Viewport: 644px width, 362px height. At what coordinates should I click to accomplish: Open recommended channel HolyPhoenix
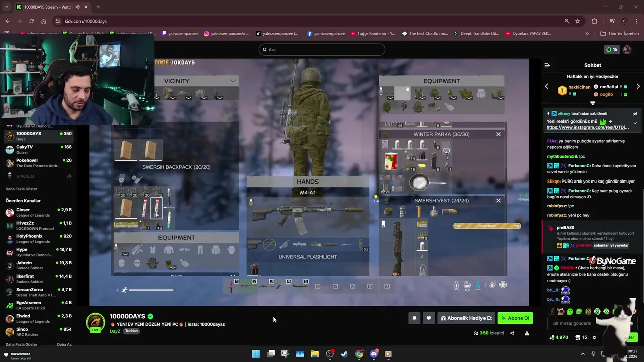(39, 239)
